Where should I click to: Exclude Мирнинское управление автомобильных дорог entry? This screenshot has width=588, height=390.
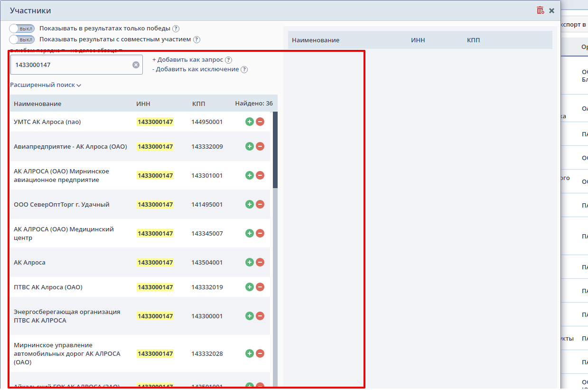click(260, 353)
